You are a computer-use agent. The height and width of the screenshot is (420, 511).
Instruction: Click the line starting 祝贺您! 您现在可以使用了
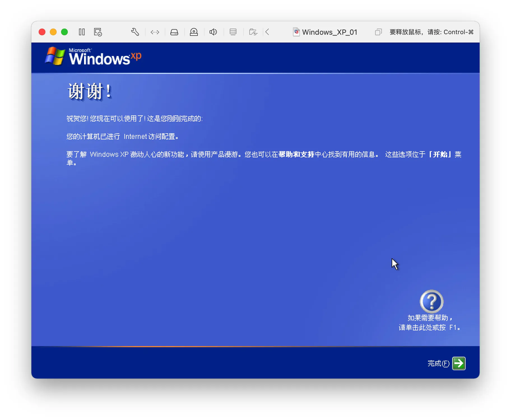click(x=134, y=118)
